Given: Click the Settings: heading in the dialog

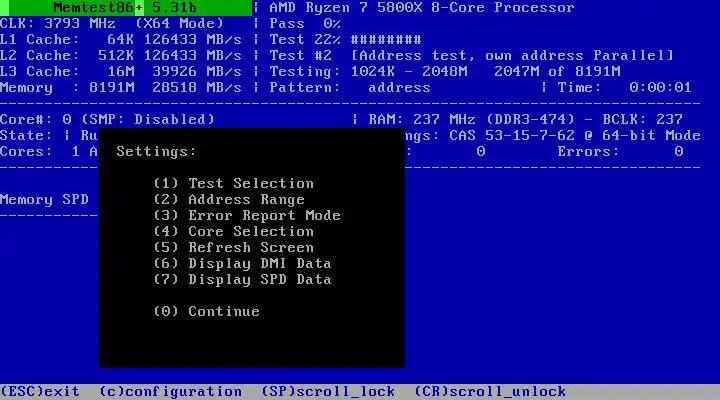Looking at the screenshot, I should [156, 152].
